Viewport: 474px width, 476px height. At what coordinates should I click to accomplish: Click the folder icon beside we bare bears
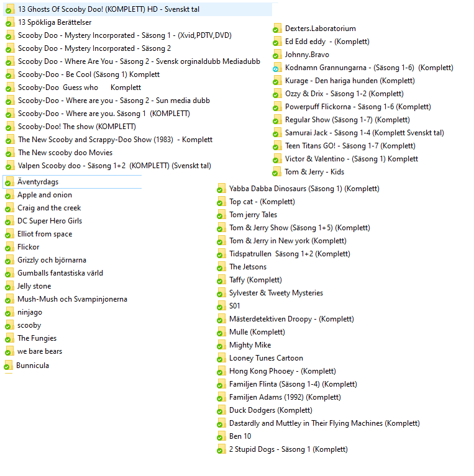tap(9, 351)
